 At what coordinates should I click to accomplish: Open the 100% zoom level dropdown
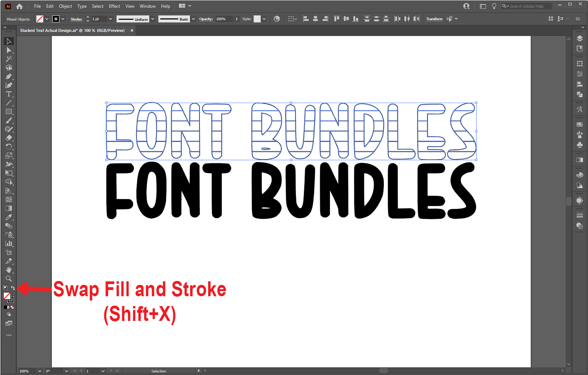(40, 371)
